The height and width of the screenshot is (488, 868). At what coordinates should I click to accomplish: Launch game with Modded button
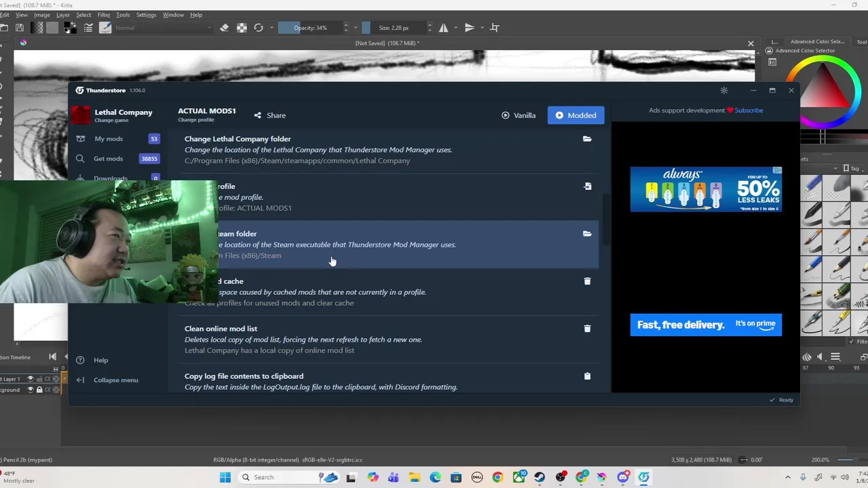tap(576, 115)
